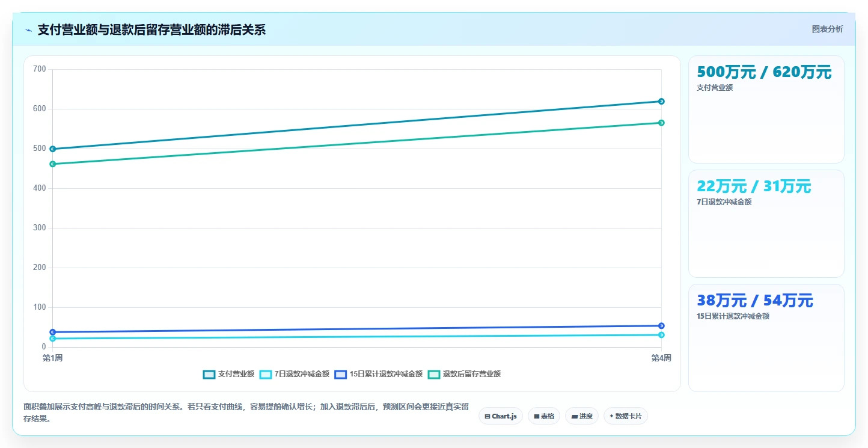
Task: Hide the 退款后留存营业额 series via its legend label
Action: 472,374
